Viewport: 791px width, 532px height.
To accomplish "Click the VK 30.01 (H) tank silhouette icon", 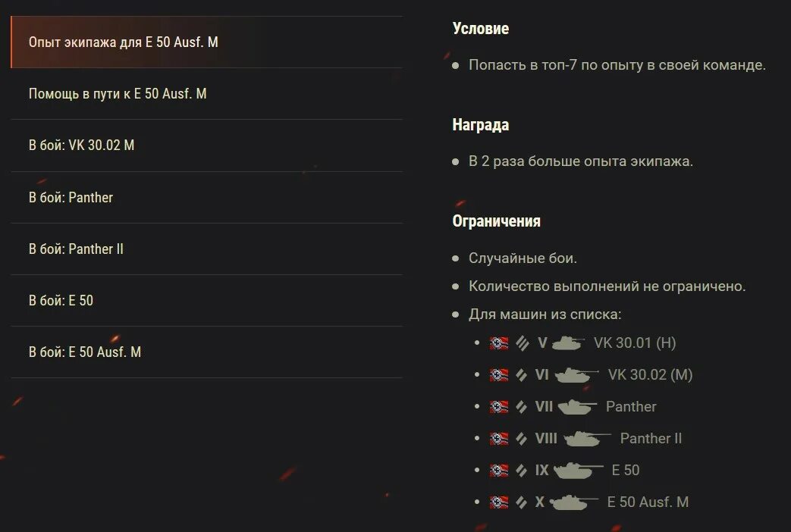I will tap(569, 343).
